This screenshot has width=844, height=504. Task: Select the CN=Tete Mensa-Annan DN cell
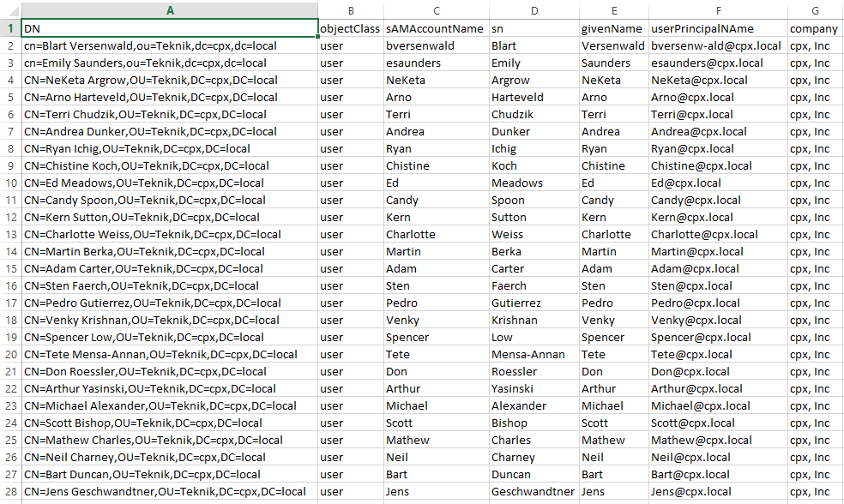pos(170,355)
